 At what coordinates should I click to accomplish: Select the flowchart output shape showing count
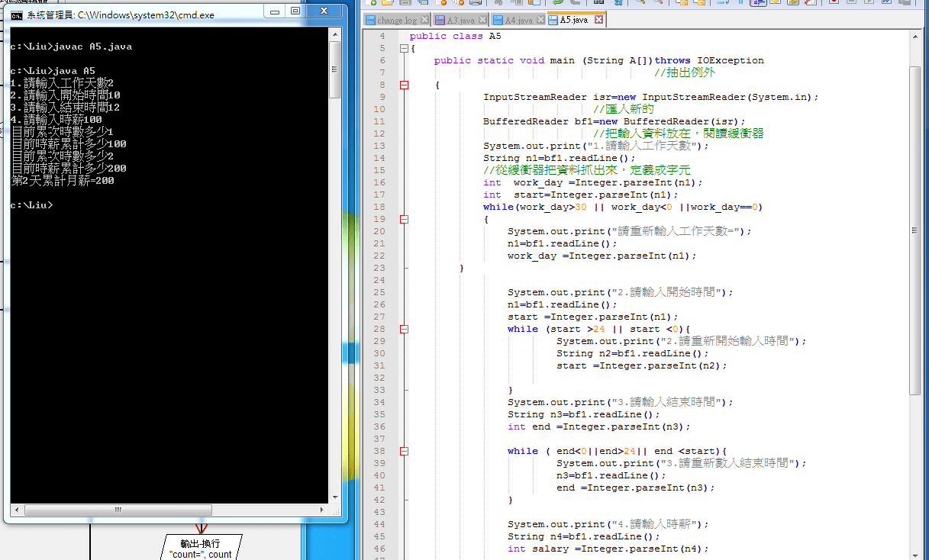200,549
